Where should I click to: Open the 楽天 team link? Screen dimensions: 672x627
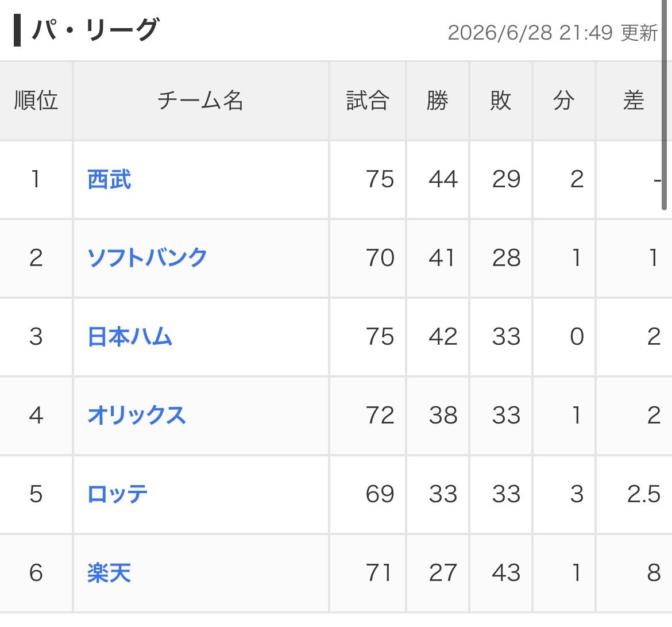coord(109,573)
